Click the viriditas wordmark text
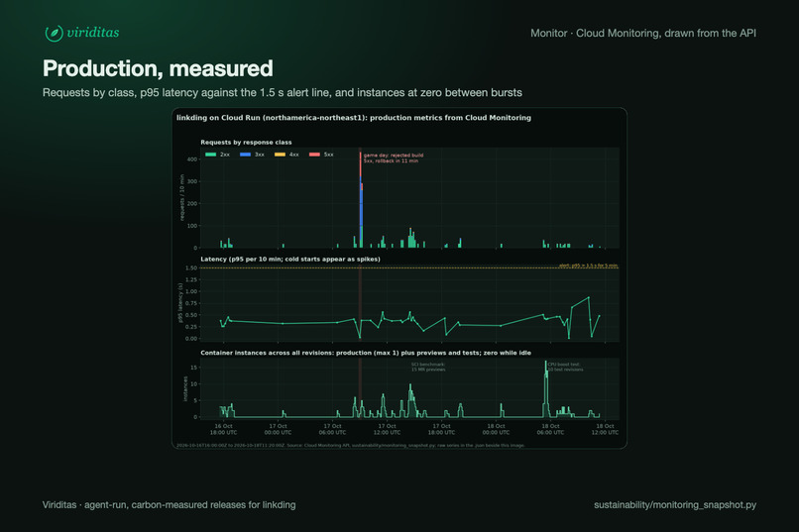Image resolution: width=799 pixels, height=532 pixels. tap(93, 33)
